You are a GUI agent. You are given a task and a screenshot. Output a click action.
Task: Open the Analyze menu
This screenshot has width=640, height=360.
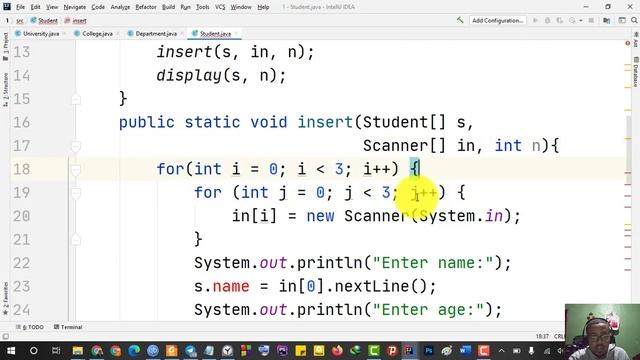tap(120, 7)
